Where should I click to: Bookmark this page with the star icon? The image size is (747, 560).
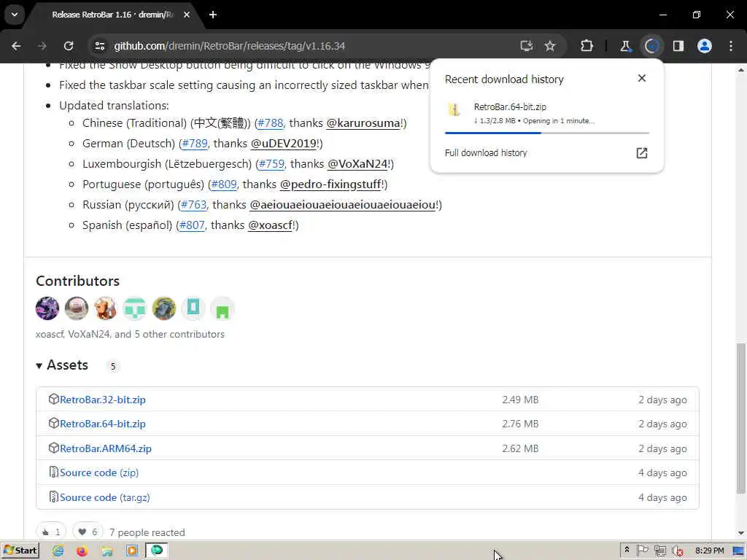tap(550, 46)
